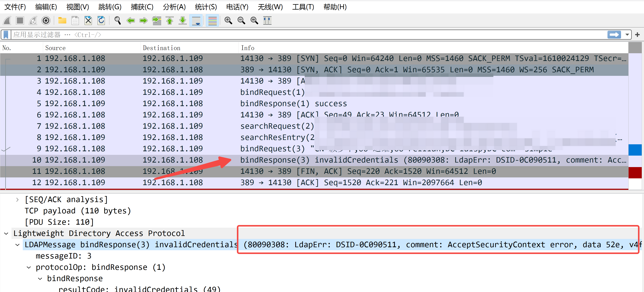Toggle auto-scroll during live capture

(196, 21)
